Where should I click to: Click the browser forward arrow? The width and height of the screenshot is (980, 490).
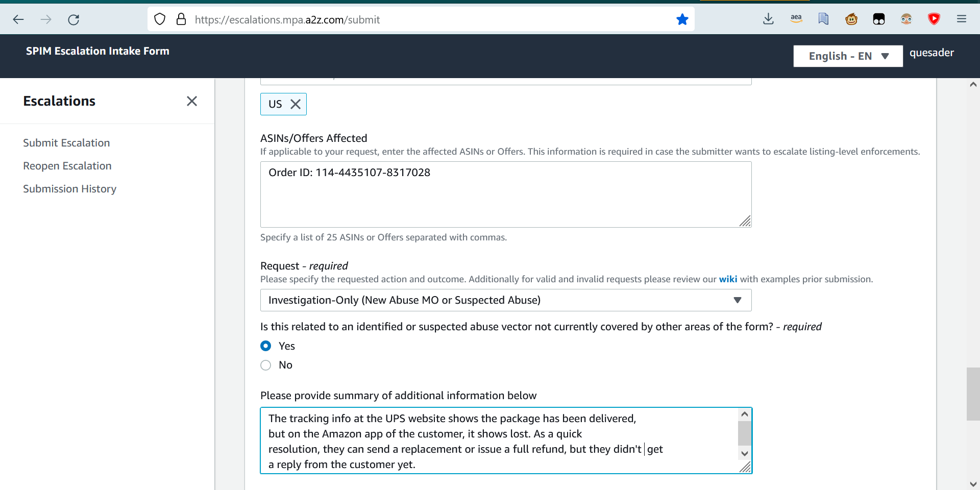[46, 19]
